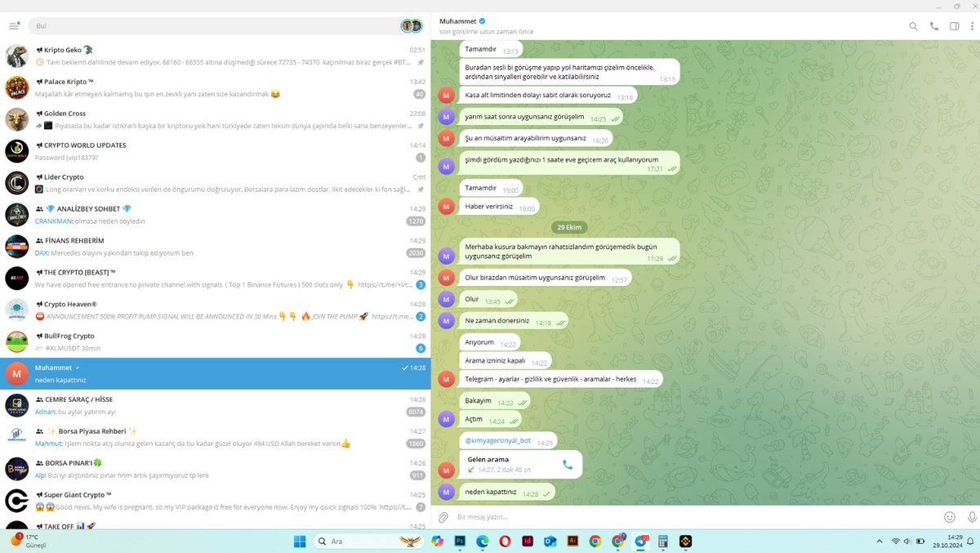Open CEMRE SARAÇ / HİSSE group

(216, 406)
